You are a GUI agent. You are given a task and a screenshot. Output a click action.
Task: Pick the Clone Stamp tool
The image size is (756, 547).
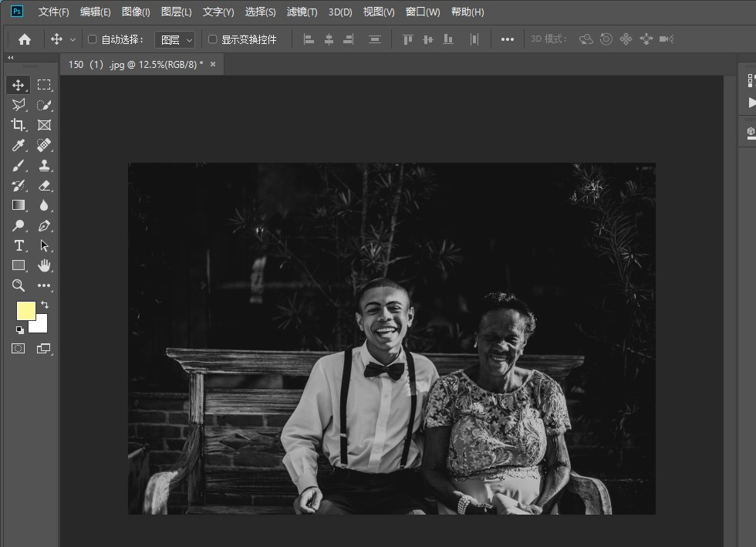[x=44, y=165]
